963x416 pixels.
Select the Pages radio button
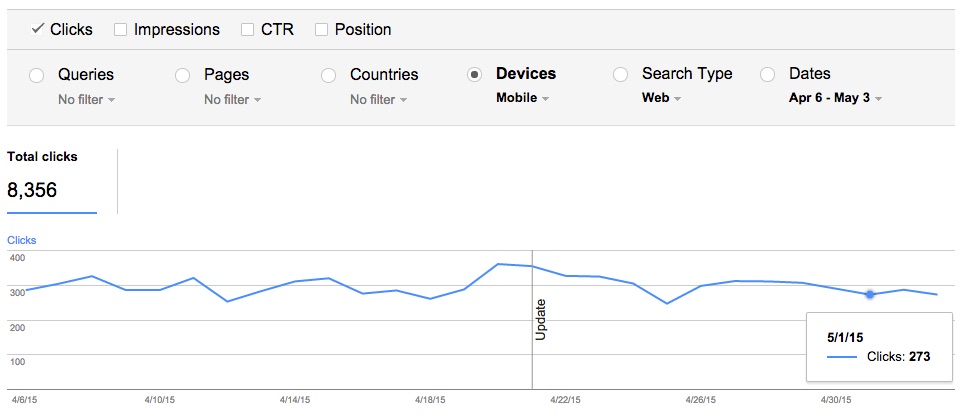pyautogui.click(x=182, y=76)
